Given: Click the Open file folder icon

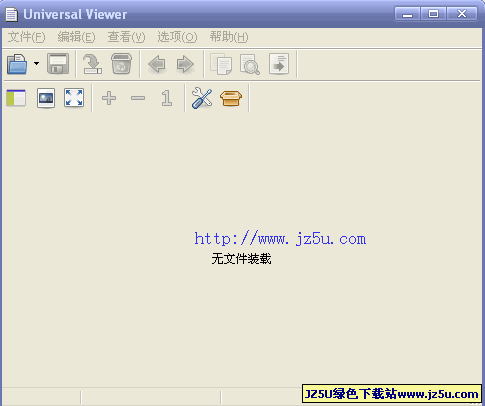Looking at the screenshot, I should 17,64.
